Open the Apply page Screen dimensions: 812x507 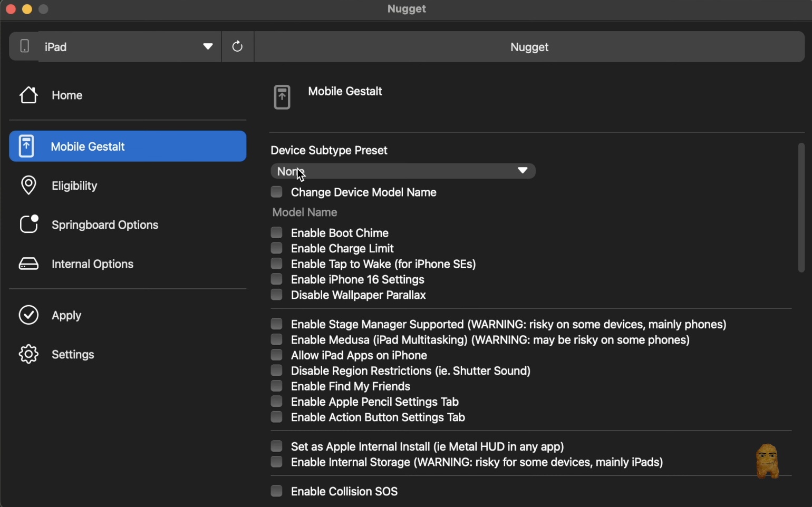tap(128, 315)
